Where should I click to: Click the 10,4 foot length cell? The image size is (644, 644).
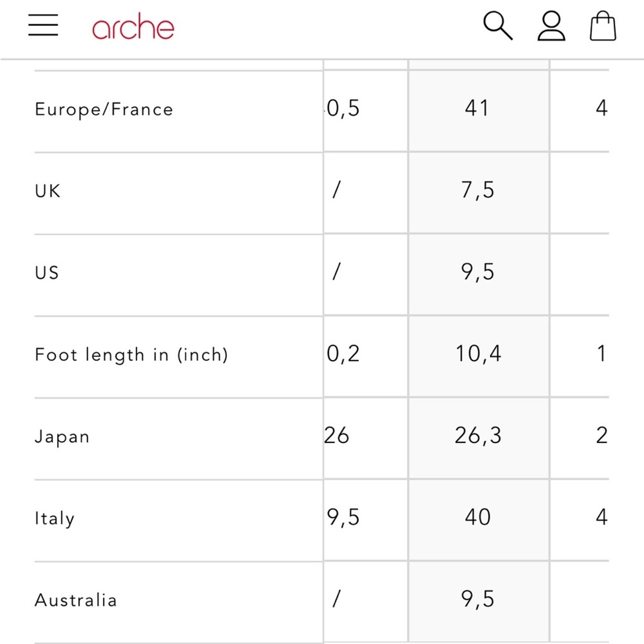pos(478,354)
